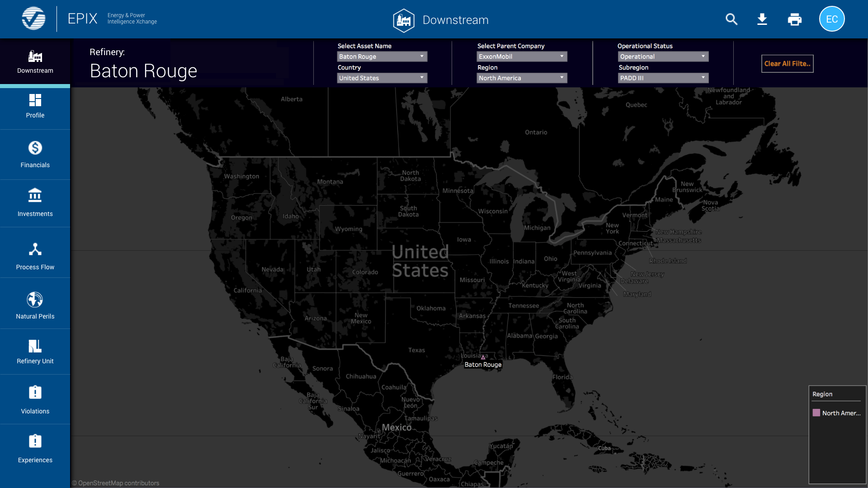Expand the Subregion dropdown showing PADD III

pyautogui.click(x=663, y=78)
